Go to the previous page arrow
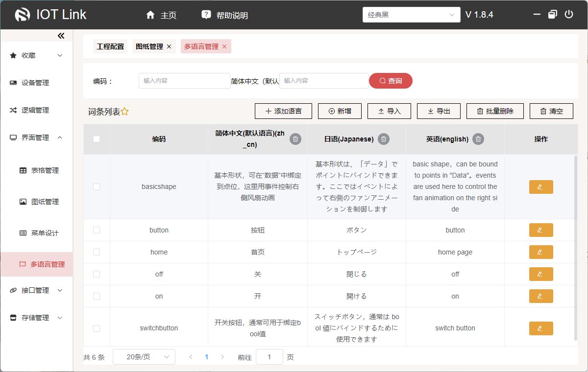The height and width of the screenshot is (372, 588). [x=191, y=357]
